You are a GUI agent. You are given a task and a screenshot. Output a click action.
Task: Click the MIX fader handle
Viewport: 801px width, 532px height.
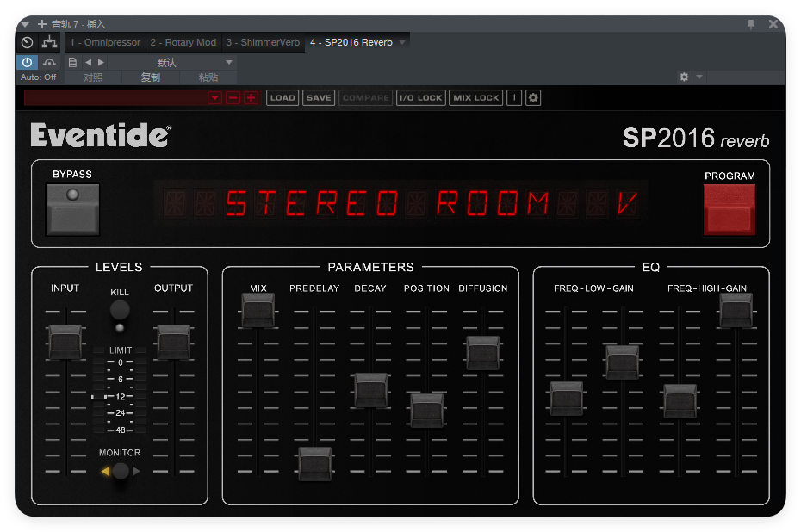(x=258, y=311)
